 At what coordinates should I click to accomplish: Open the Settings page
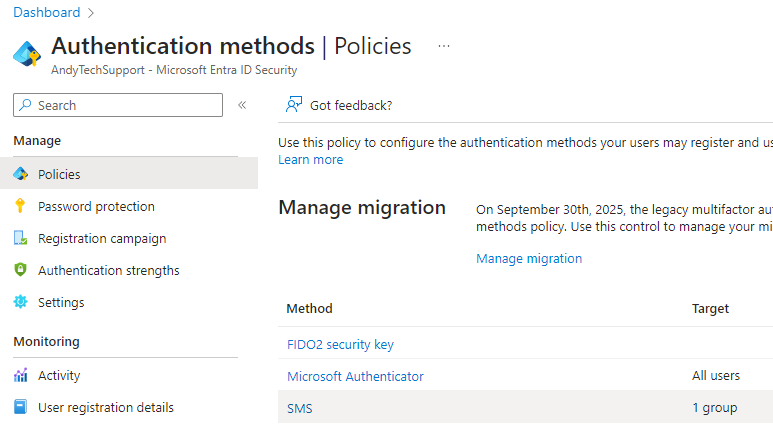point(61,302)
